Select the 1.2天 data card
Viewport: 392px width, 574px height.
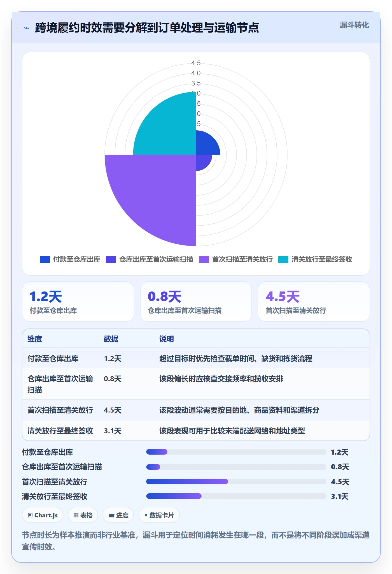click(78, 302)
